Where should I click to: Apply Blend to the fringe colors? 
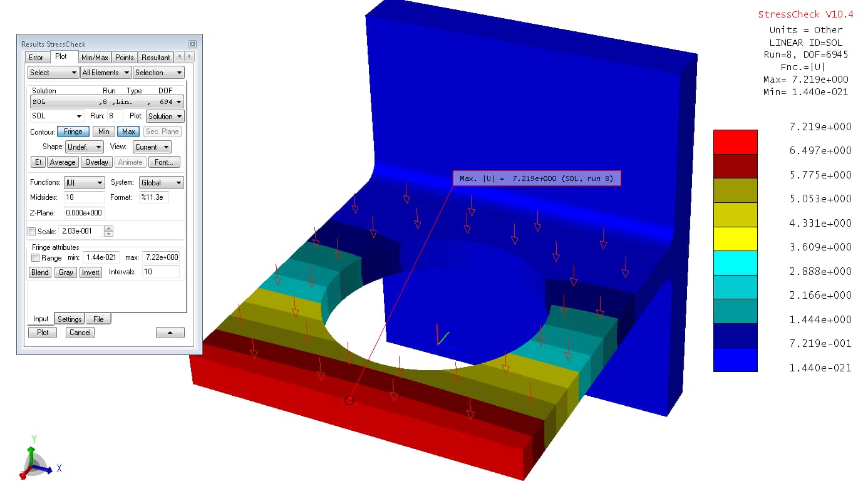pyautogui.click(x=39, y=272)
